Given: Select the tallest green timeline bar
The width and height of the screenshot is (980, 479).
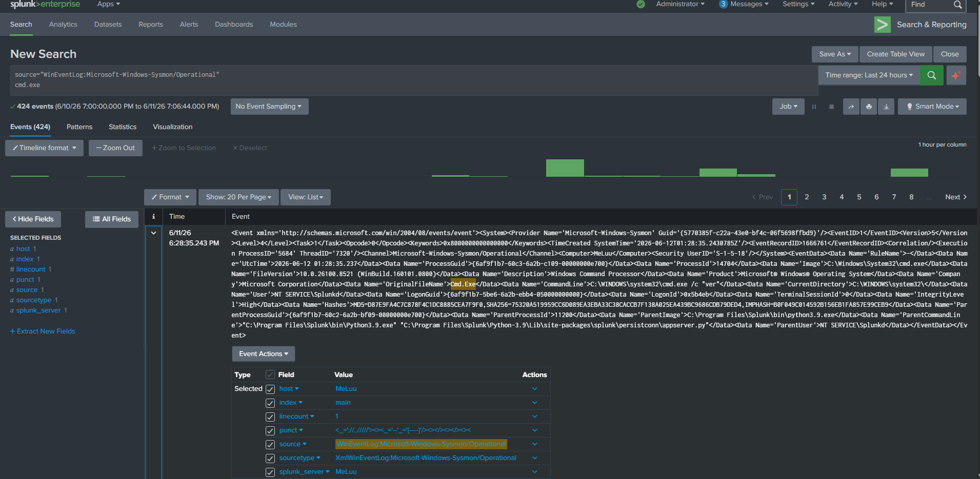Looking at the screenshot, I should 565,168.
